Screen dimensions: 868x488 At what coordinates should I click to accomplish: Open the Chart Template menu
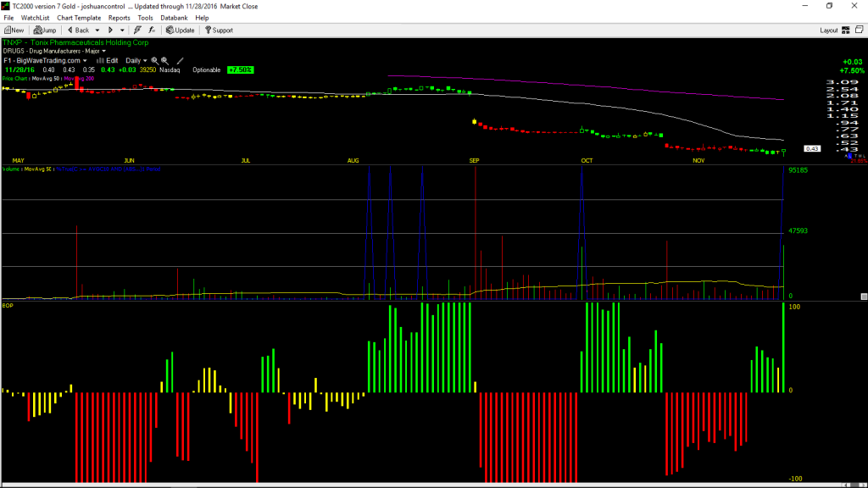click(x=79, y=18)
